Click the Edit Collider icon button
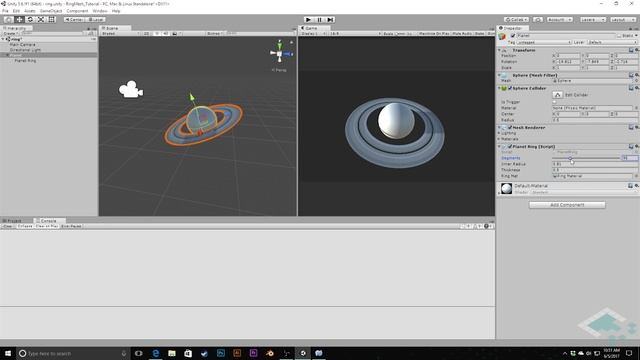640x360 pixels. click(x=558, y=95)
